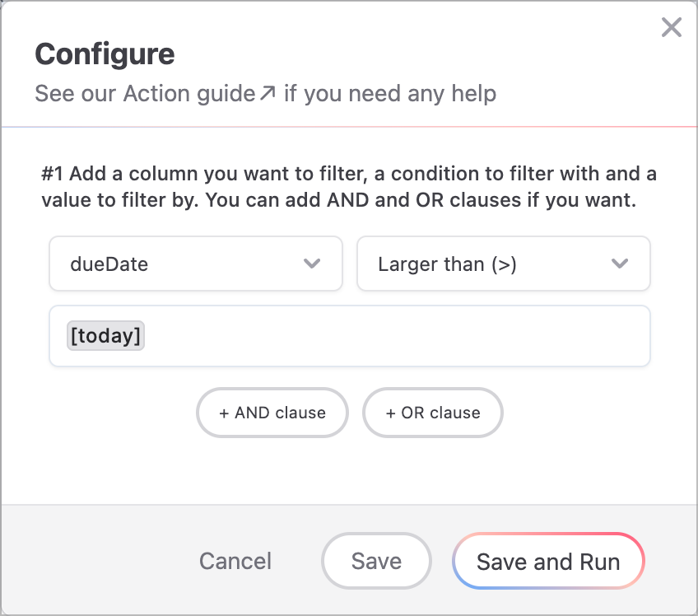The height and width of the screenshot is (616, 698).
Task: Add an AND clause
Action: (x=272, y=413)
